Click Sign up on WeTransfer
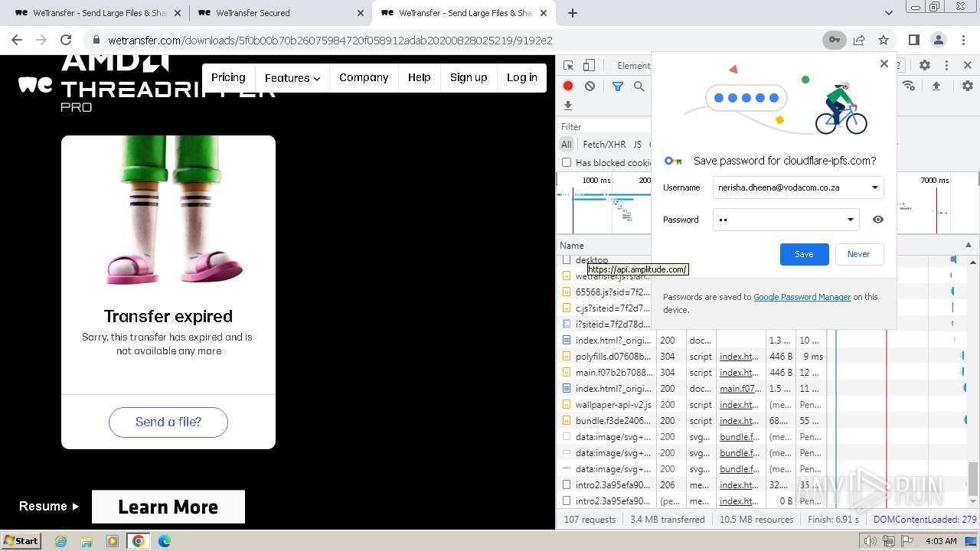Image resolution: width=980 pixels, height=551 pixels. tap(469, 77)
